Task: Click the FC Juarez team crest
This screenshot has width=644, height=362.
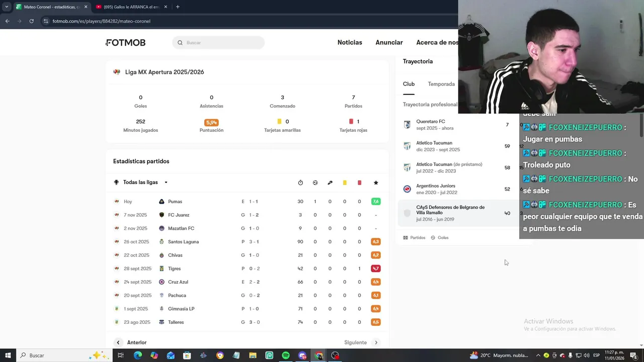Action: point(162,215)
